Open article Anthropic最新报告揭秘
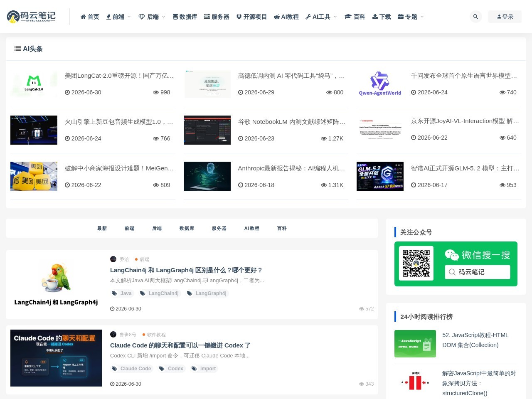Viewport: 532px width, 399px height. point(291,168)
